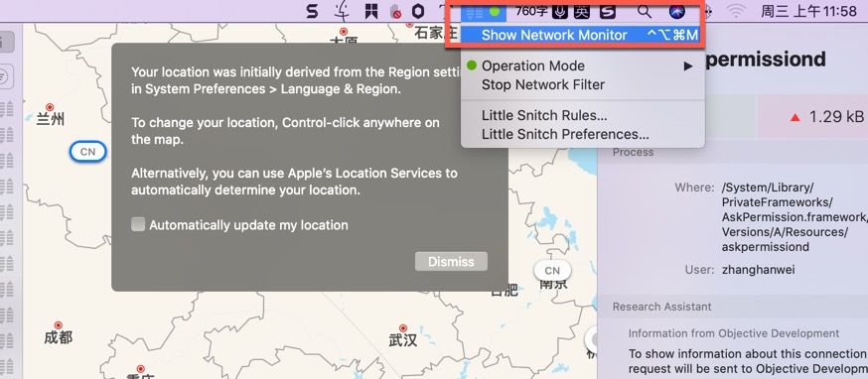The image size is (868, 379).
Task: Click the microphone input icon in menu bar
Action: pos(561,11)
